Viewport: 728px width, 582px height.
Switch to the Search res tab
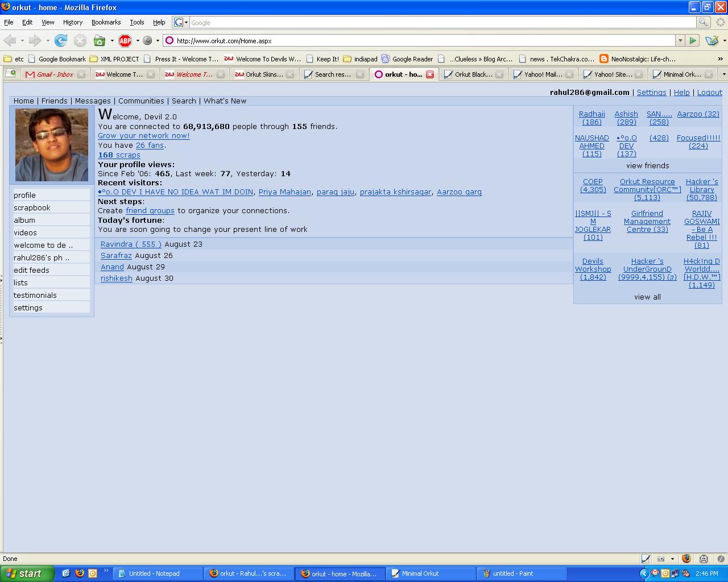(x=334, y=74)
